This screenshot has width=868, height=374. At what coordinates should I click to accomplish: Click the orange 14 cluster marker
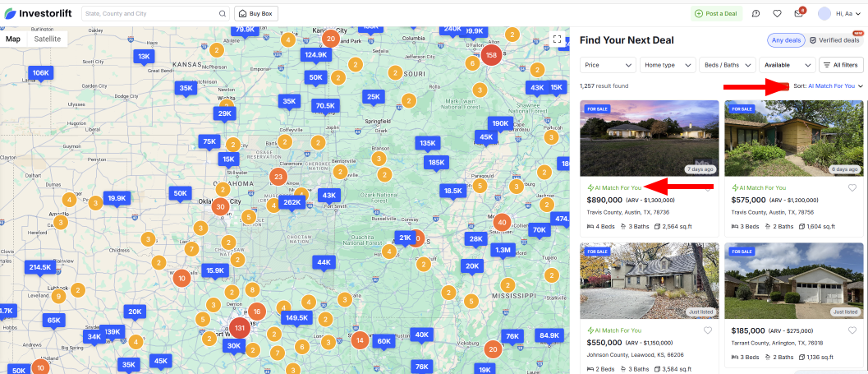click(x=360, y=339)
